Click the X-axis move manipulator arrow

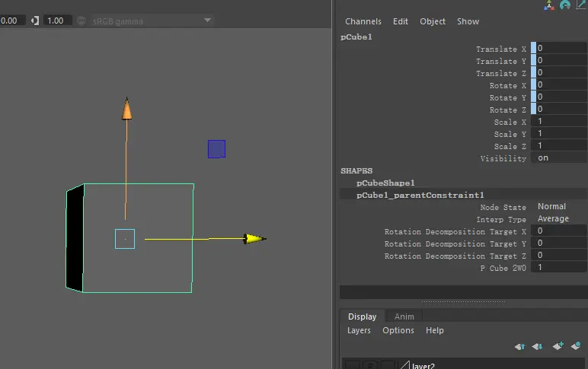point(254,239)
